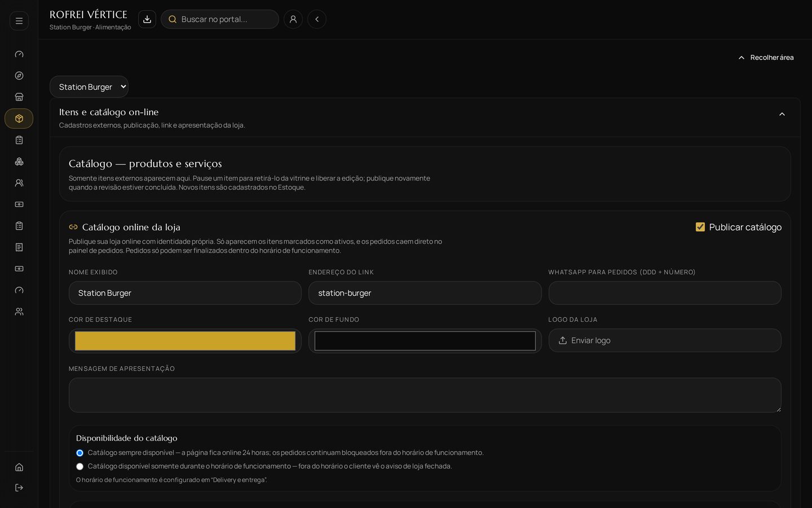Image resolution: width=812 pixels, height=508 pixels.
Task: Open the Cor de destaque gold color picker
Action: click(x=185, y=341)
